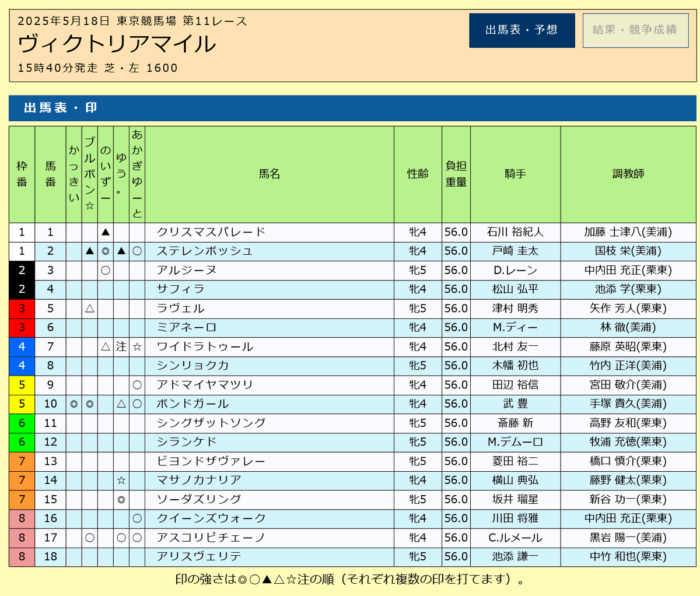Click horse name ソーダズリング
Image resolution: width=700 pixels, height=596 pixels.
[199, 499]
